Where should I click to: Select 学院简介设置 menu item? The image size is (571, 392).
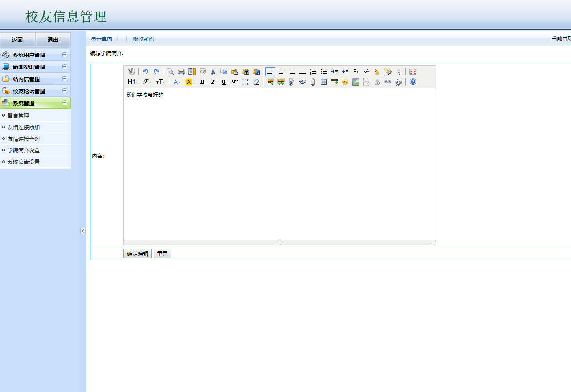point(24,151)
